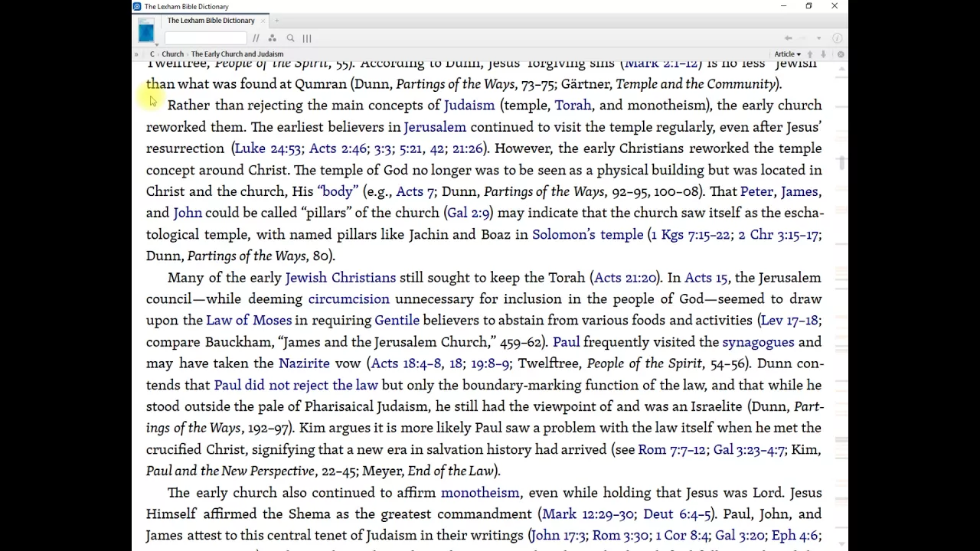Follow the Nazirite link
Viewport: 980px width, 551px height.
[x=304, y=364]
